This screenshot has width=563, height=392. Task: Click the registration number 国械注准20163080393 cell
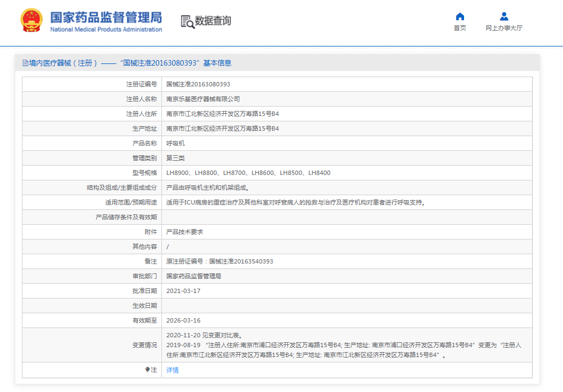click(198, 84)
